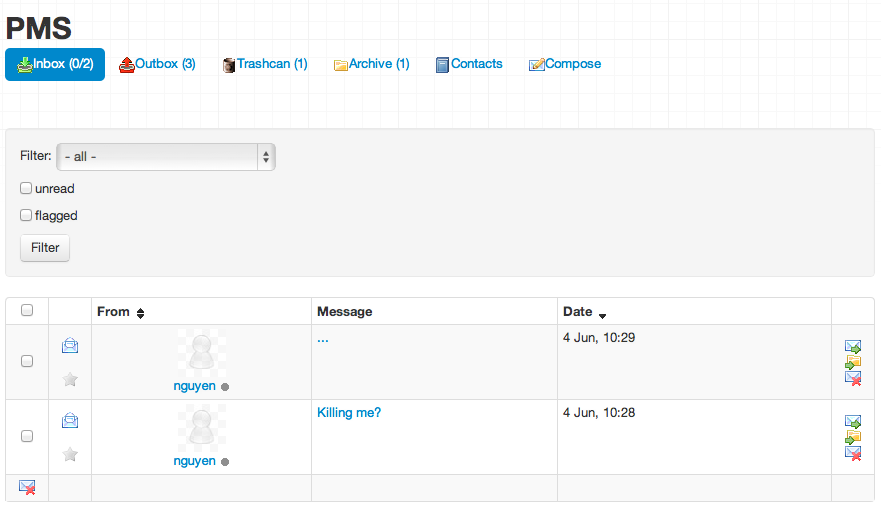Click the bulk delete envelope icon below the table
881x514 pixels.
pos(27,487)
